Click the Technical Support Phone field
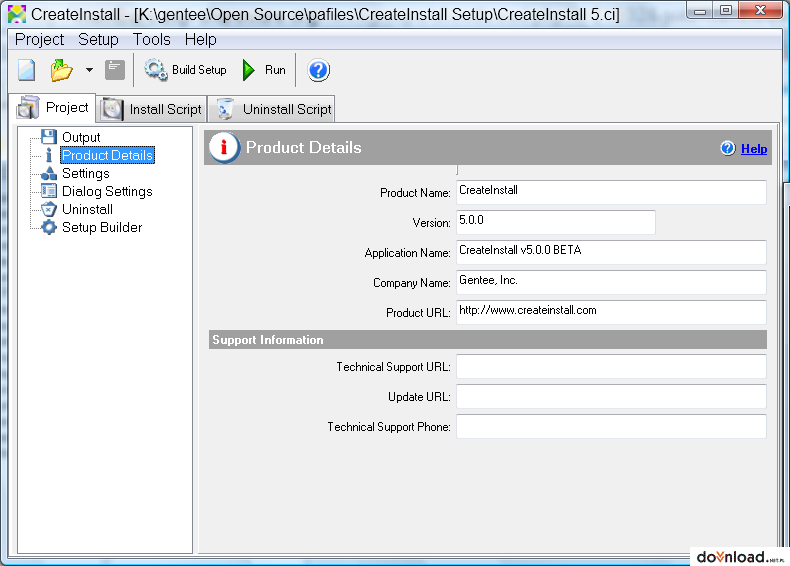790x566 pixels. click(x=611, y=426)
